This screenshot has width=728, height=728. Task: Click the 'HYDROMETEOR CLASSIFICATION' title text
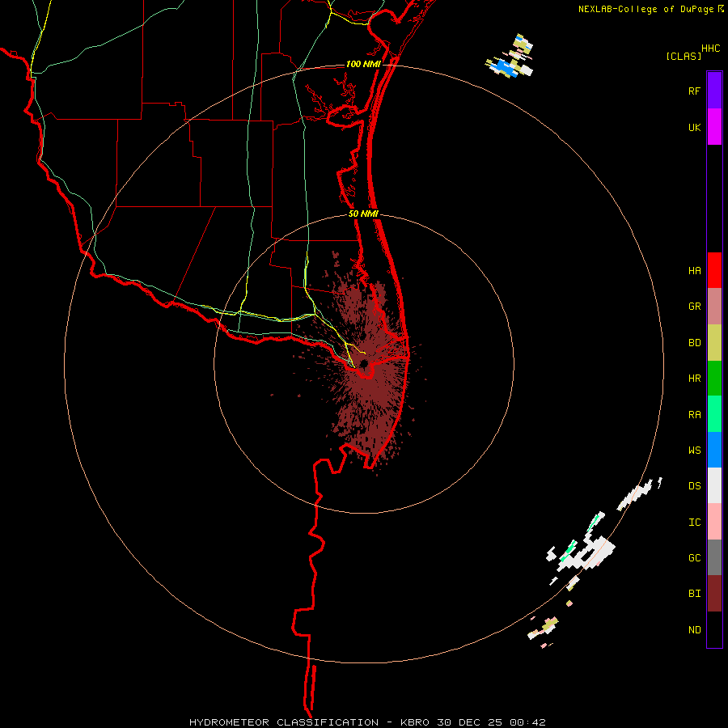coord(284,722)
